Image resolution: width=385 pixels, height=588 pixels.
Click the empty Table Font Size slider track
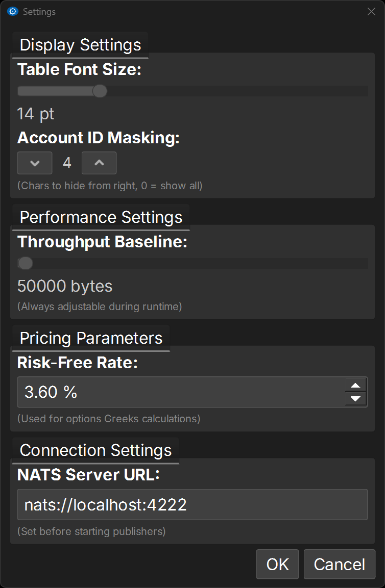tap(235, 91)
